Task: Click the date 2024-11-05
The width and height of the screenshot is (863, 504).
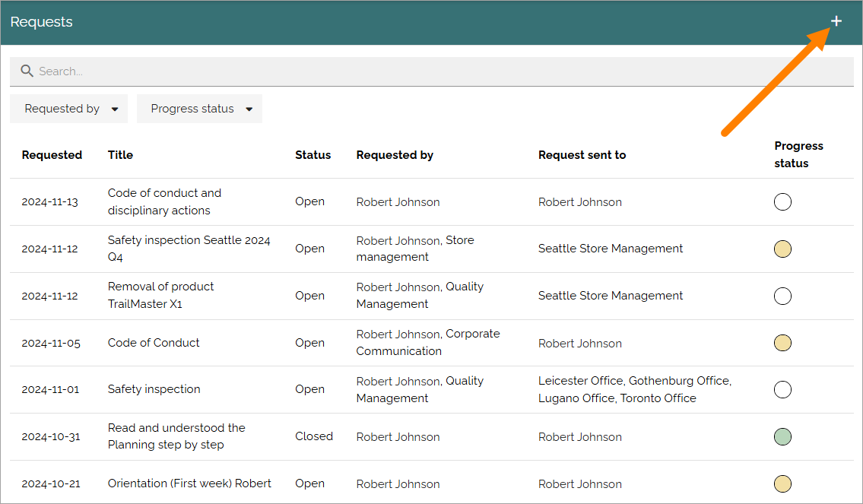Action: [51, 344]
